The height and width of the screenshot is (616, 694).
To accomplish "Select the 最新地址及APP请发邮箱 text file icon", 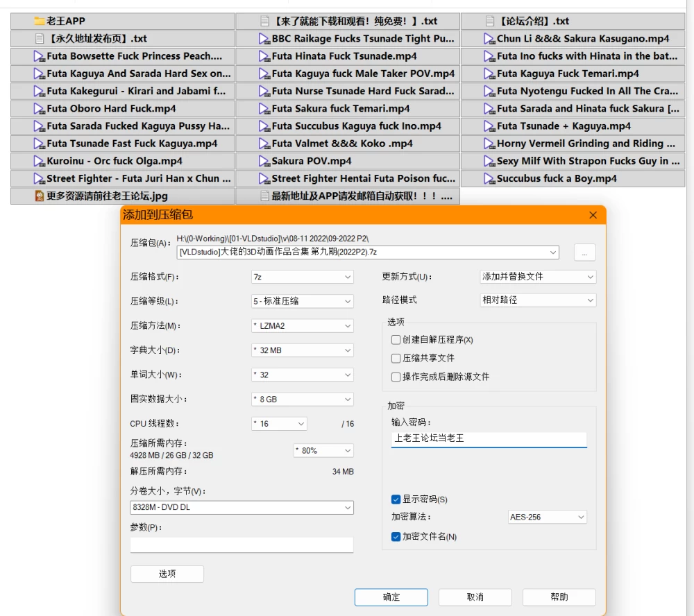I will [264, 196].
